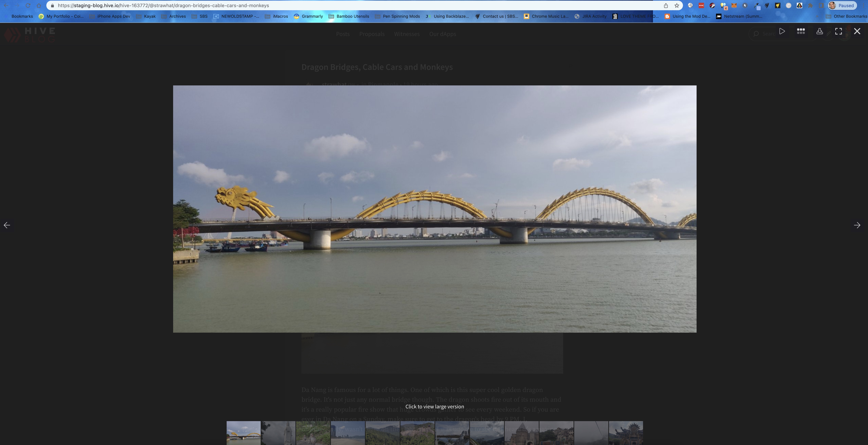Download the current image via the download icon

click(819, 31)
